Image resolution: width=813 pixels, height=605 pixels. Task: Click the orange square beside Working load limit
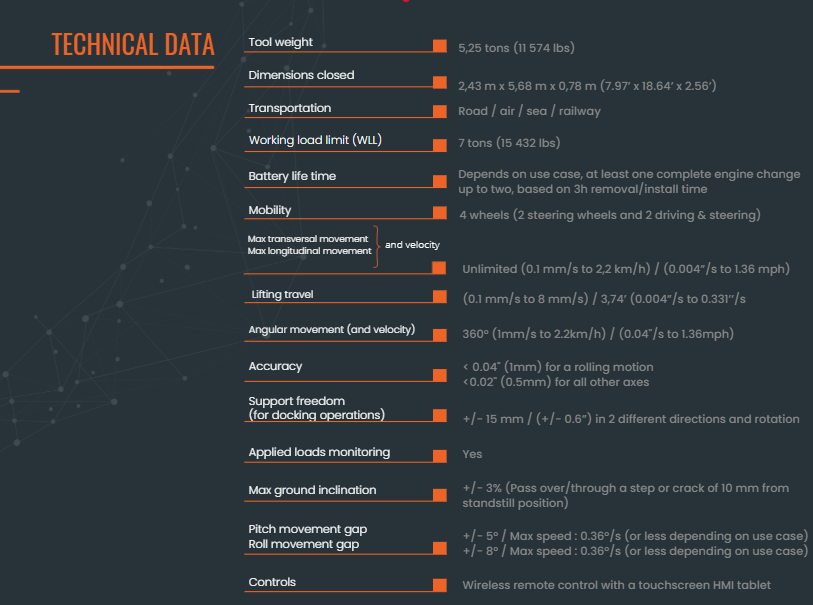tap(440, 145)
